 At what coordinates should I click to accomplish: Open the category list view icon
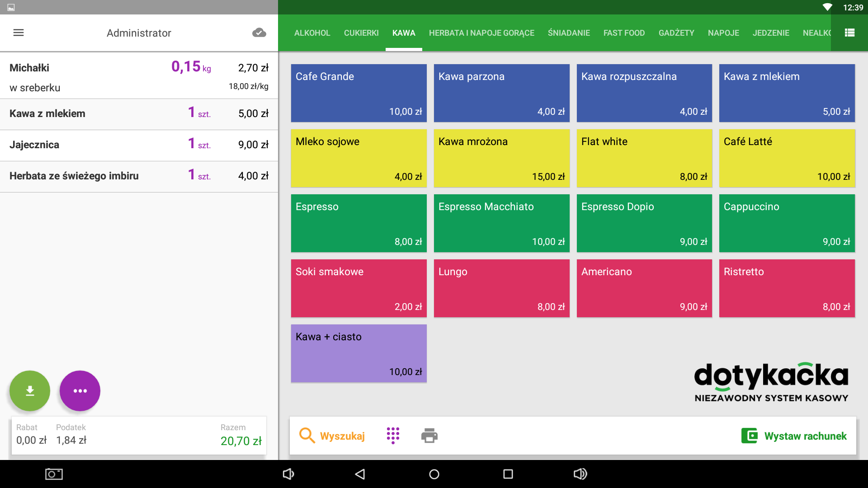coord(849,33)
